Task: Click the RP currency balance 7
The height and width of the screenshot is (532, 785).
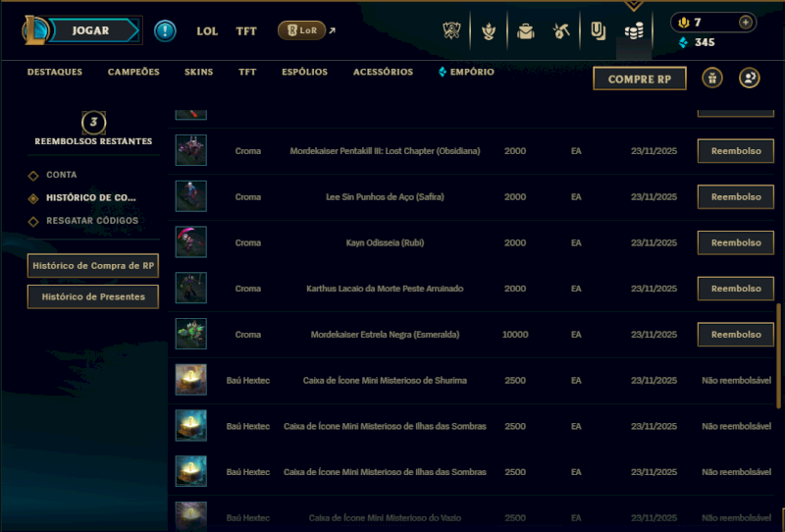Action: point(698,22)
